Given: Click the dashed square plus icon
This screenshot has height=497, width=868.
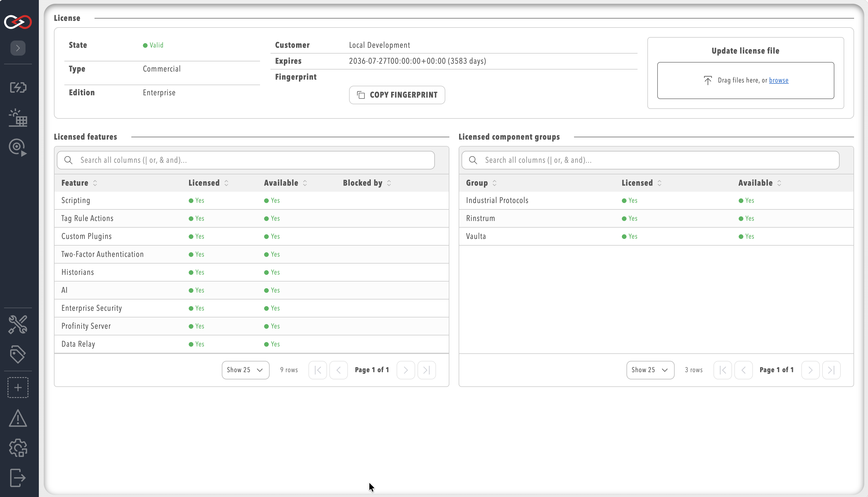Looking at the screenshot, I should pos(18,388).
